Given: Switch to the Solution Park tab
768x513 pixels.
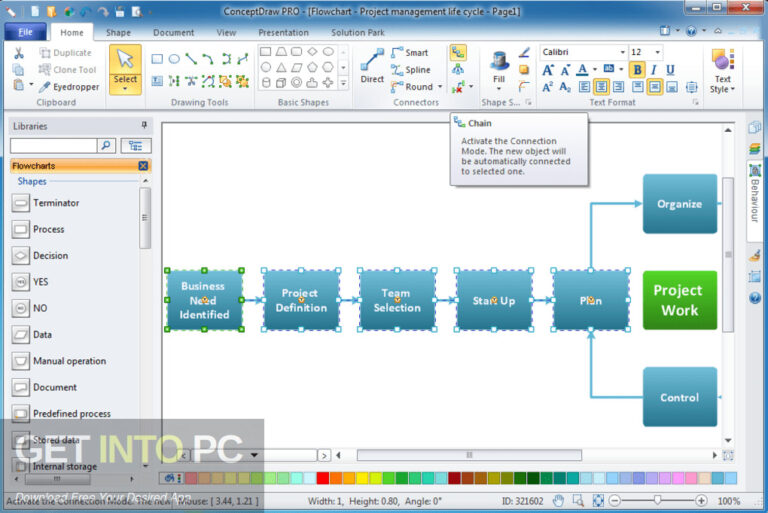Looking at the screenshot, I should tap(358, 32).
